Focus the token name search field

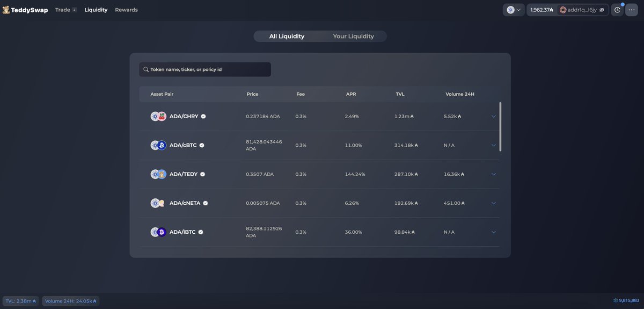[205, 69]
